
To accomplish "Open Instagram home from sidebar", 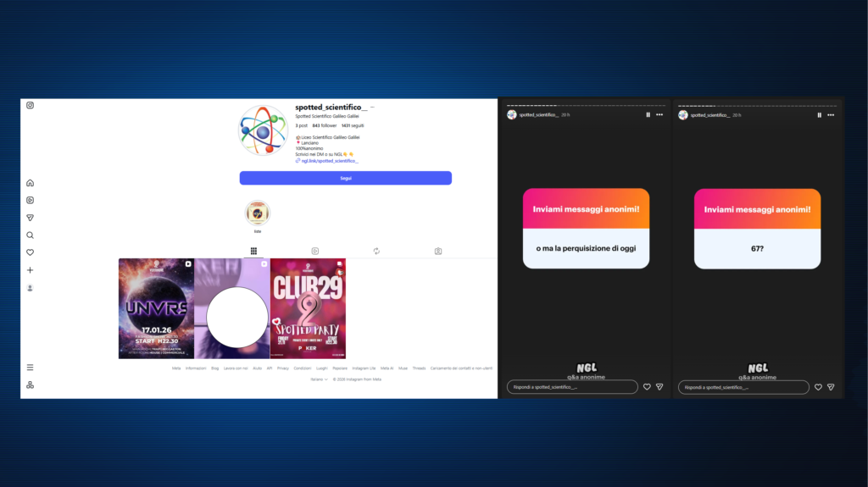I will pos(30,183).
